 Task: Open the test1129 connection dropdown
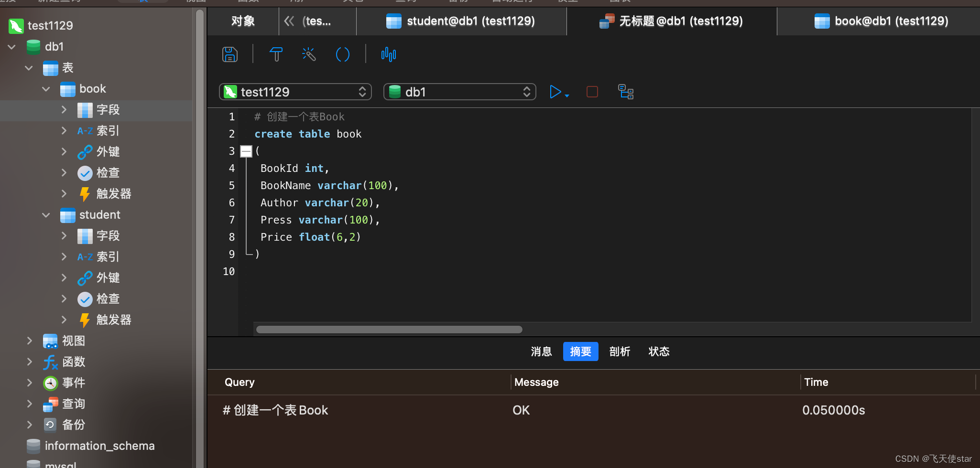point(295,92)
